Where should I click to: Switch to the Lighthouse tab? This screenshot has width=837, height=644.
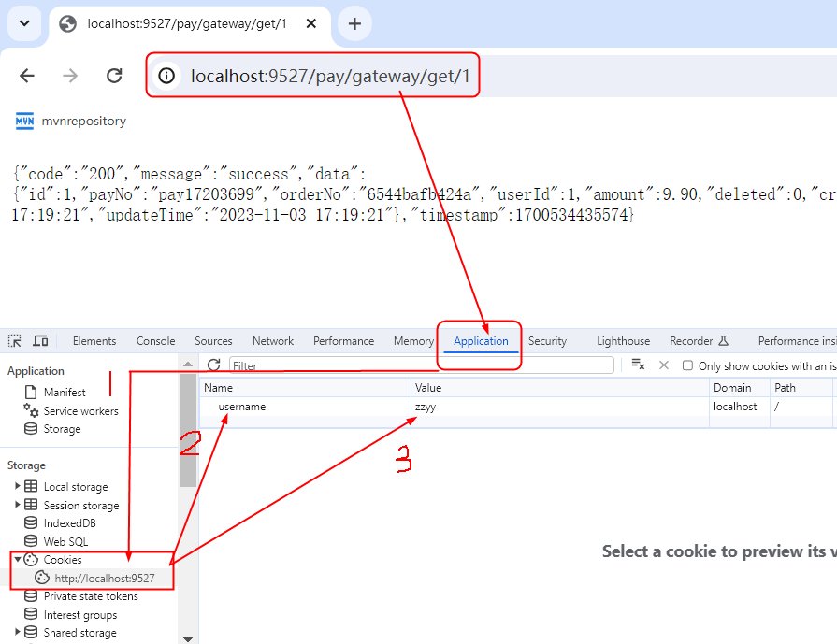pos(624,341)
